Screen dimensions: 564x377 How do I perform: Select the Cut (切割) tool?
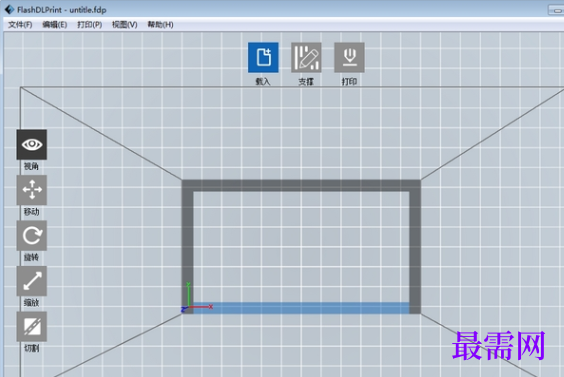click(32, 327)
